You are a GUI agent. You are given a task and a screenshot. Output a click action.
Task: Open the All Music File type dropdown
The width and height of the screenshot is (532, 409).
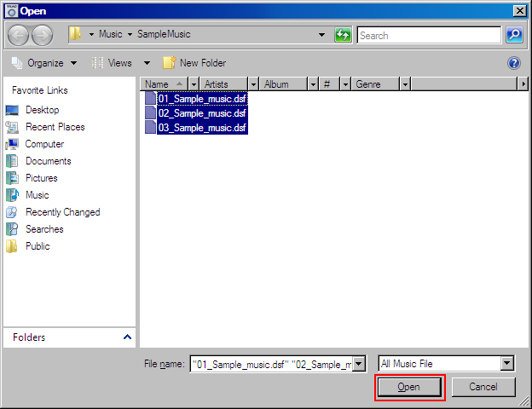click(x=507, y=364)
